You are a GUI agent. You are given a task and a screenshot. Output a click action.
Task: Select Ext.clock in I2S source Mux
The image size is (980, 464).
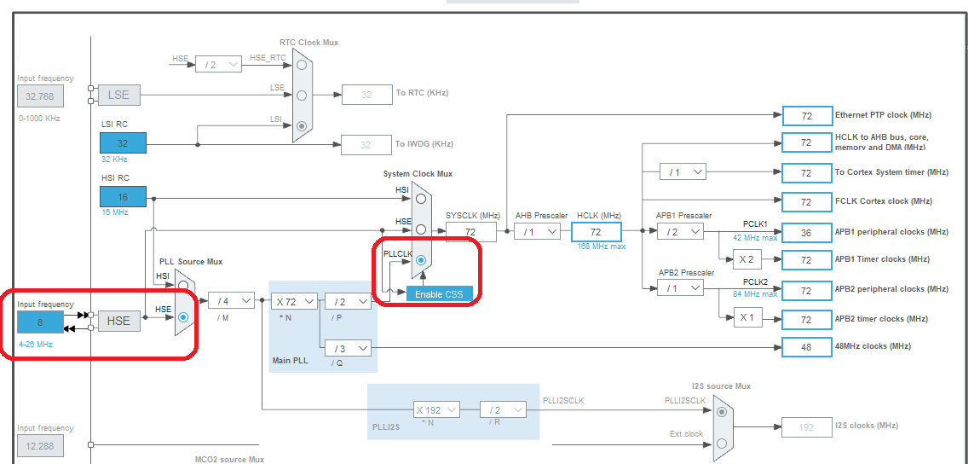tap(722, 444)
